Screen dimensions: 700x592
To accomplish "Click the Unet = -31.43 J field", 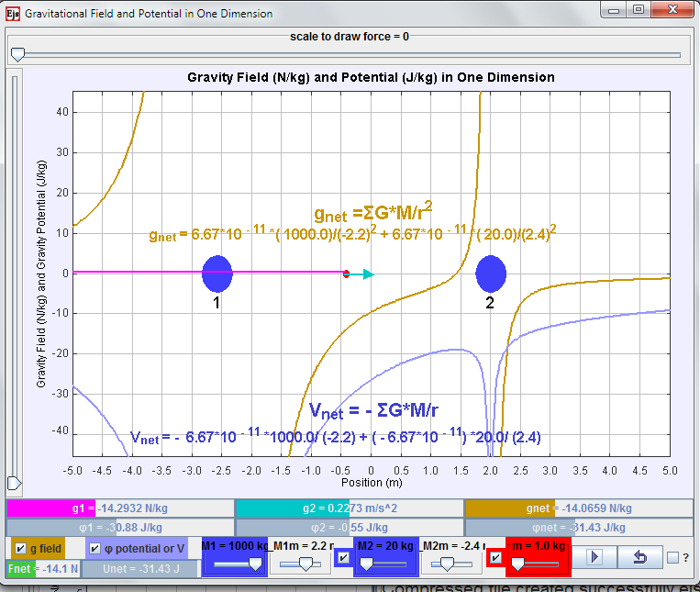I will click(x=140, y=569).
